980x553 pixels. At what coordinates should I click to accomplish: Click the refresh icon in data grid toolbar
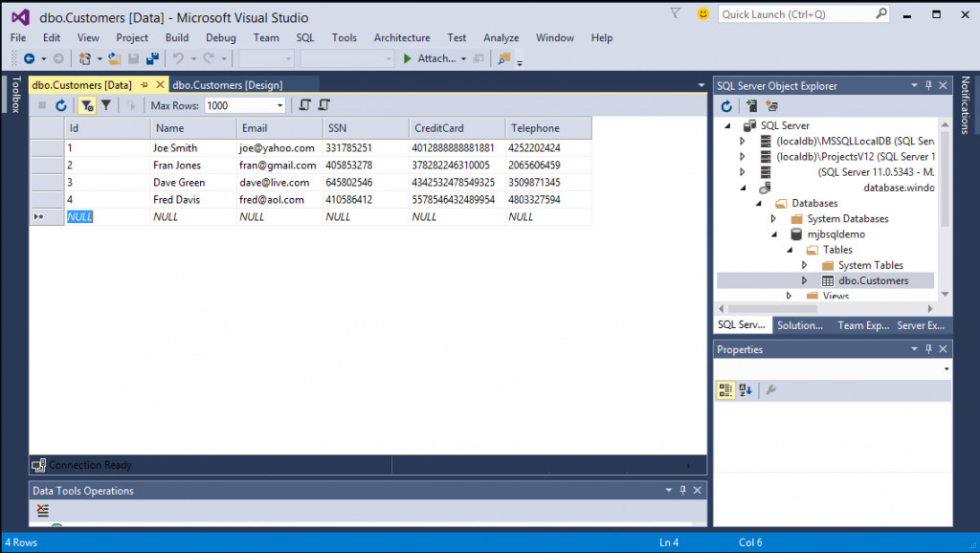[61, 105]
